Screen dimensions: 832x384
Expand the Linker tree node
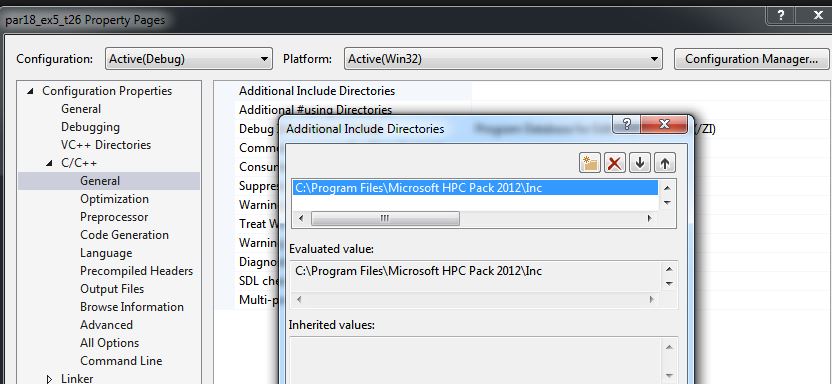tap(49, 379)
